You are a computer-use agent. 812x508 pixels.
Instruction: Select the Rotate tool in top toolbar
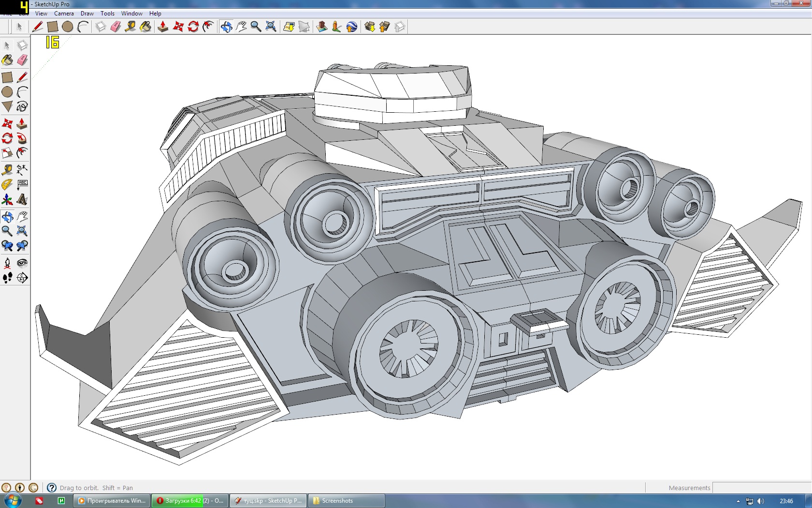click(193, 27)
